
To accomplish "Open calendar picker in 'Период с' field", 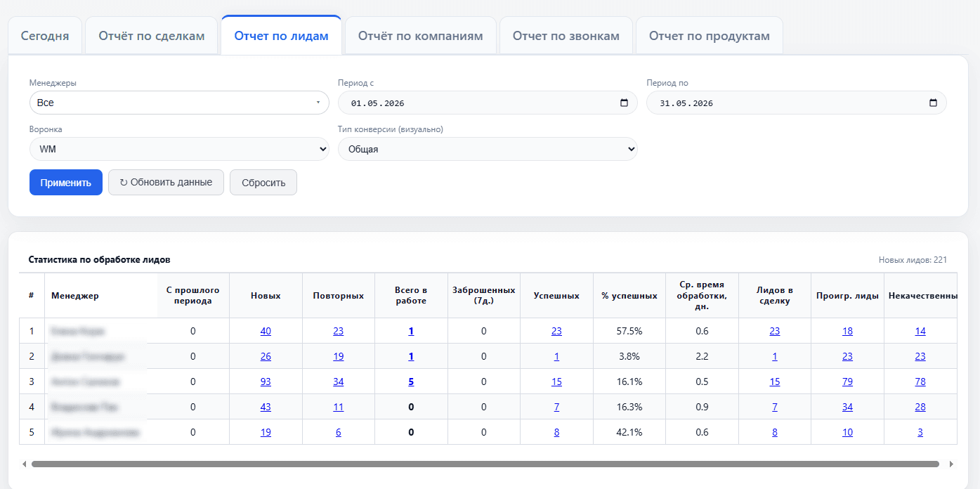I will [625, 103].
